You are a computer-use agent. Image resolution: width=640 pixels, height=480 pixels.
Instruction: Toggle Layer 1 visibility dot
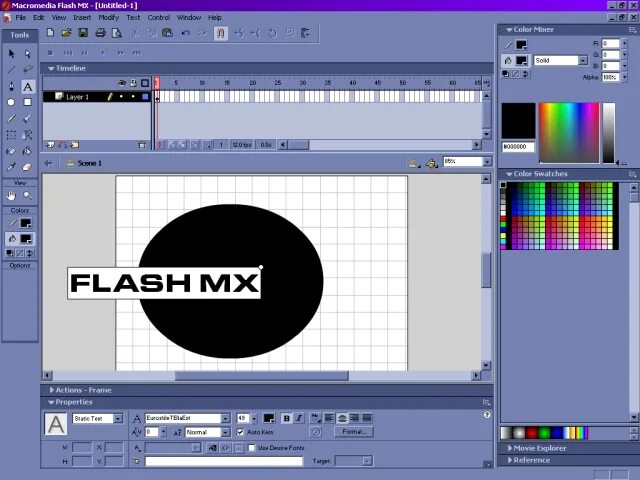121,97
